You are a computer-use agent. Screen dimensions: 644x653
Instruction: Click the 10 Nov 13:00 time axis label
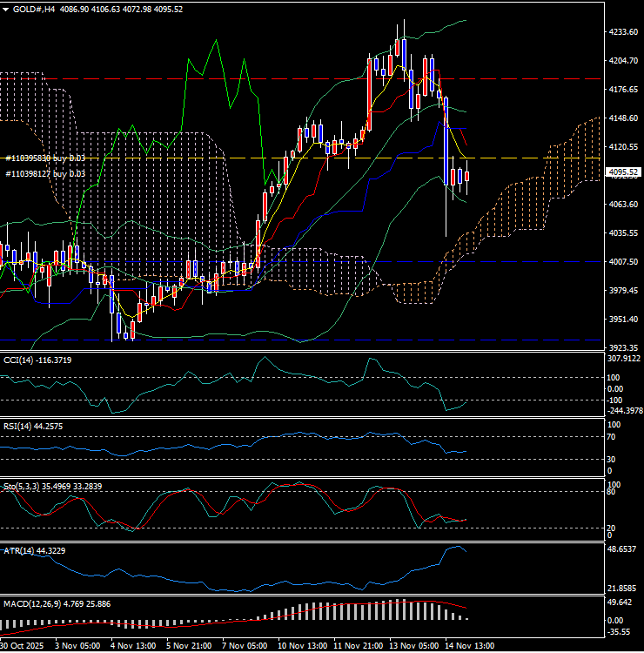point(302,646)
